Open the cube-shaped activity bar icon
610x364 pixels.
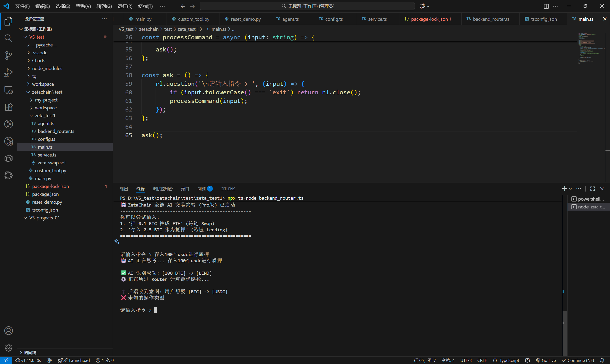[8, 158]
